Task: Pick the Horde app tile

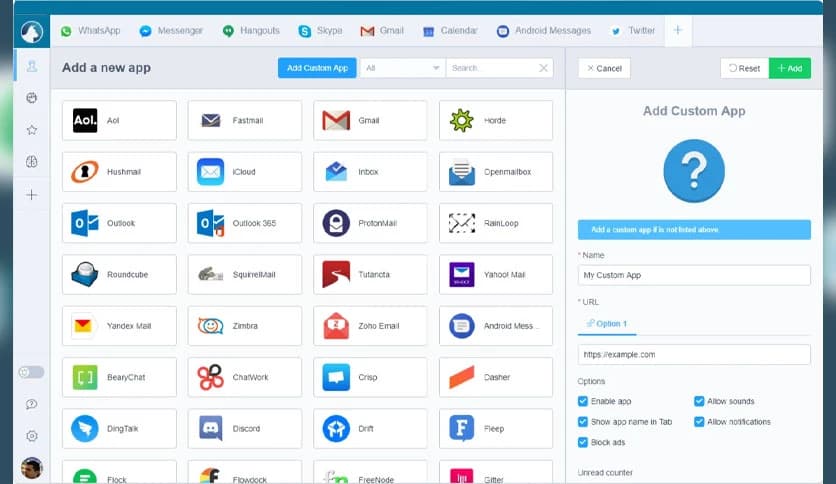Action: pyautogui.click(x=496, y=120)
